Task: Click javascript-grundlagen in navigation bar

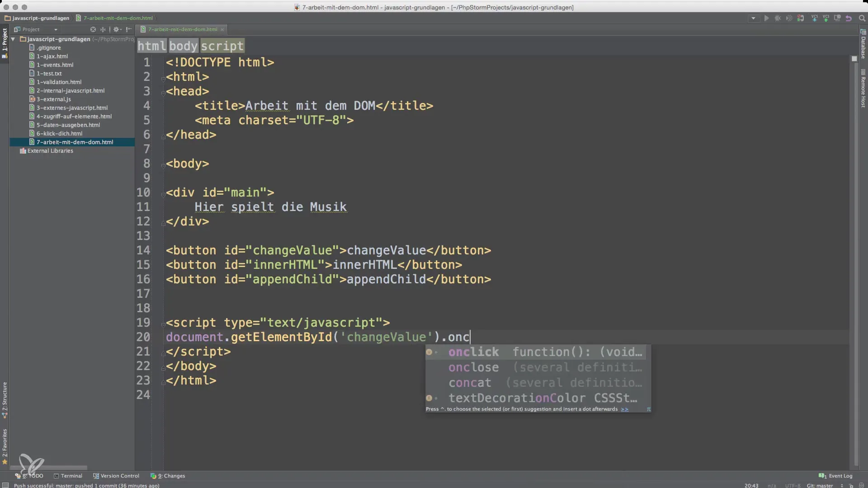Action: click(x=37, y=18)
